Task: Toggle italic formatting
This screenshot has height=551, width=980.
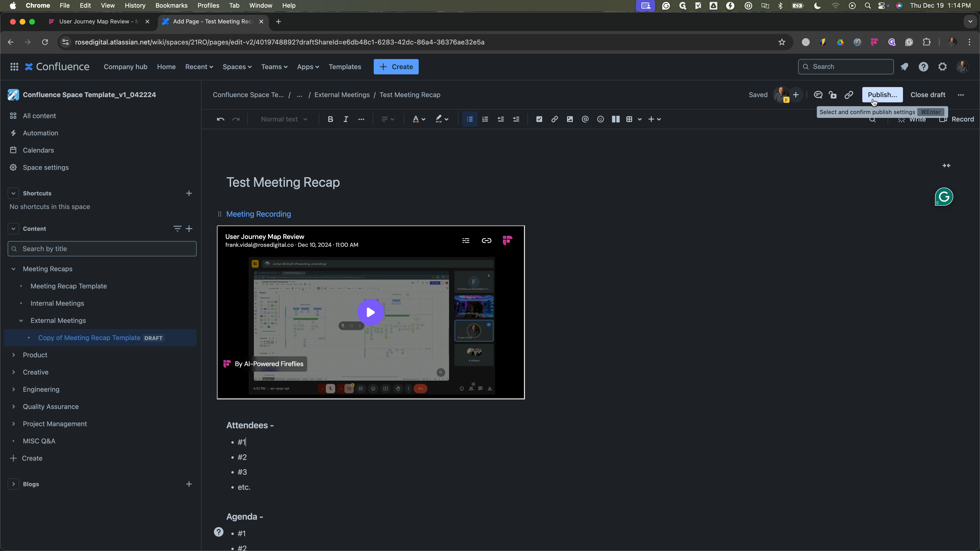Action: pos(345,119)
